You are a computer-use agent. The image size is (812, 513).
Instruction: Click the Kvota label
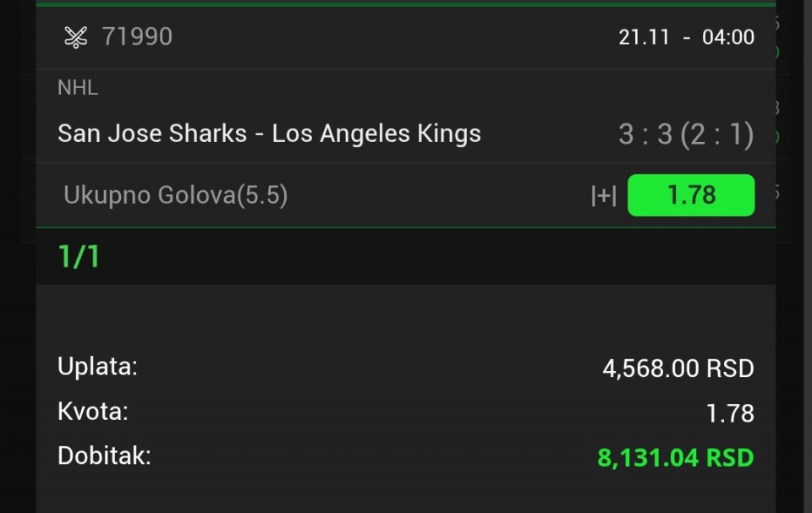(93, 412)
